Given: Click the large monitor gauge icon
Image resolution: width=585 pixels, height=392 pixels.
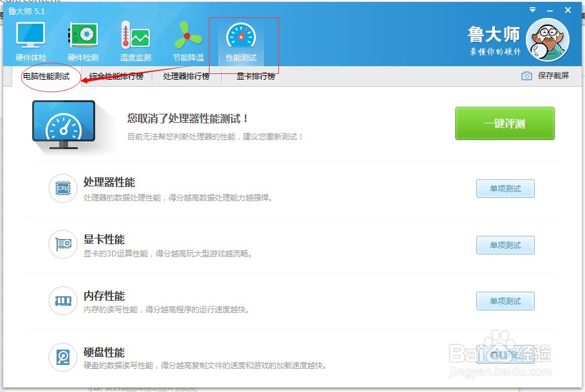Looking at the screenshot, I should click(x=64, y=125).
